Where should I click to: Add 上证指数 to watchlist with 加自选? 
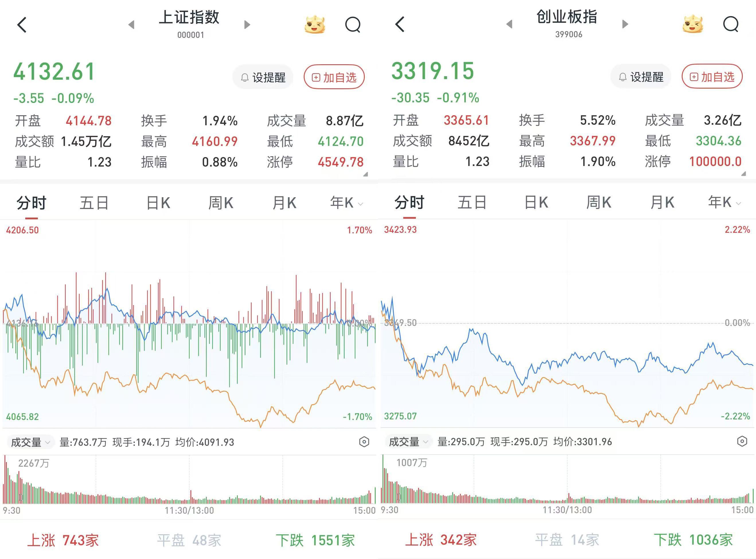click(x=334, y=77)
